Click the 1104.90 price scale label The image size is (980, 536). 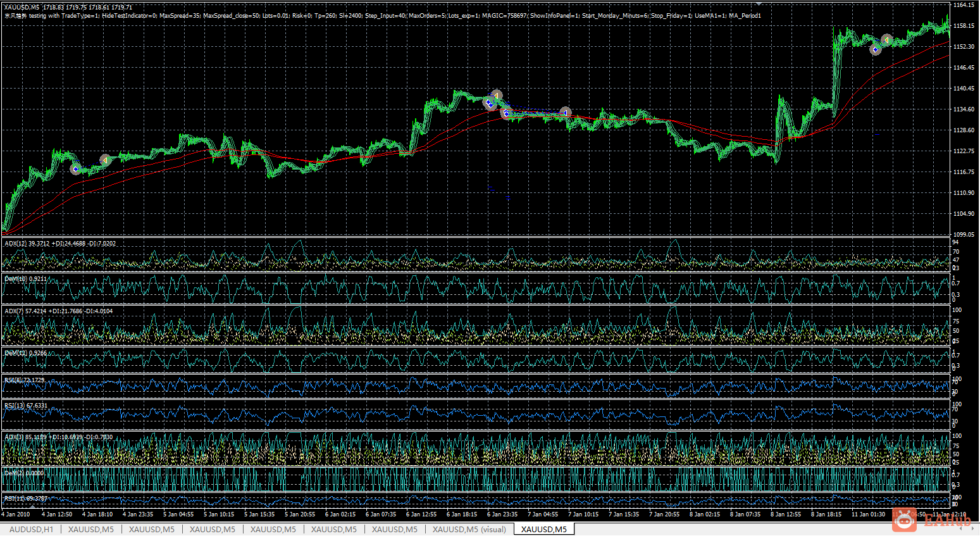(x=964, y=214)
